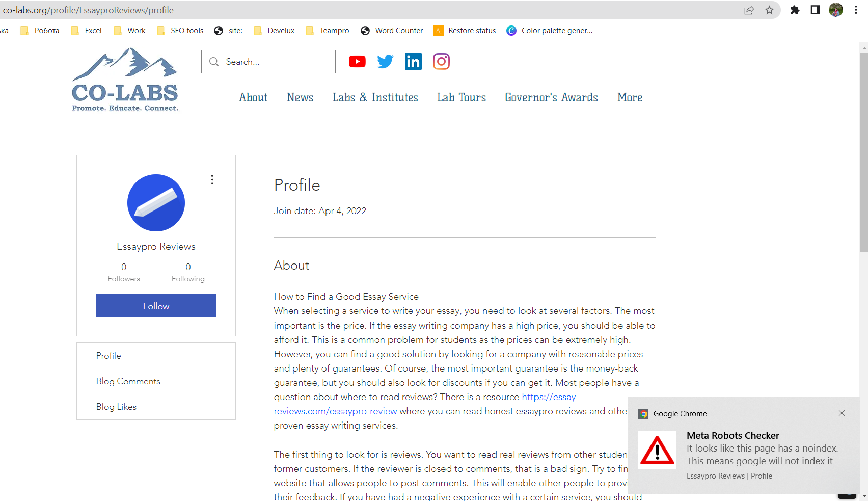Click the Essaypro Reviews profile avatar
Viewport: 868px width, 501px height.
tap(156, 203)
